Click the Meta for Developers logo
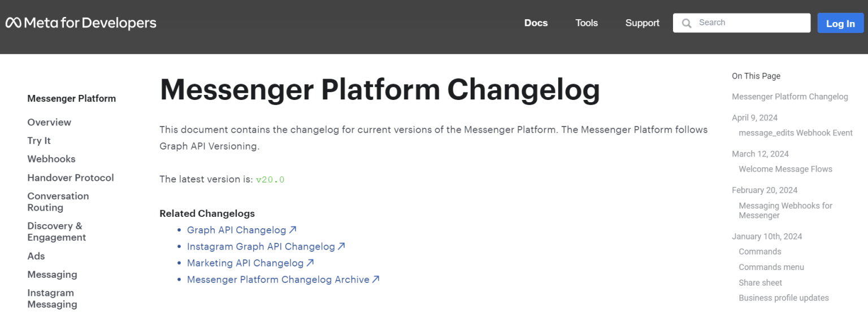The width and height of the screenshot is (868, 314). [x=81, y=23]
